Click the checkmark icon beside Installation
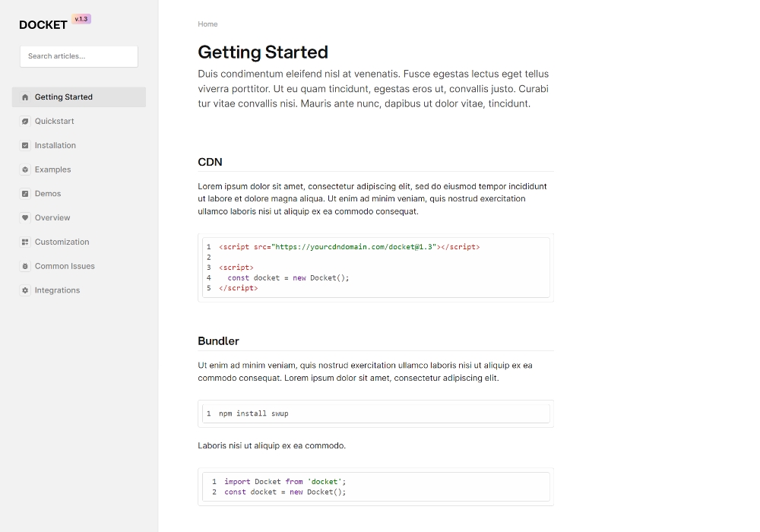 point(25,145)
